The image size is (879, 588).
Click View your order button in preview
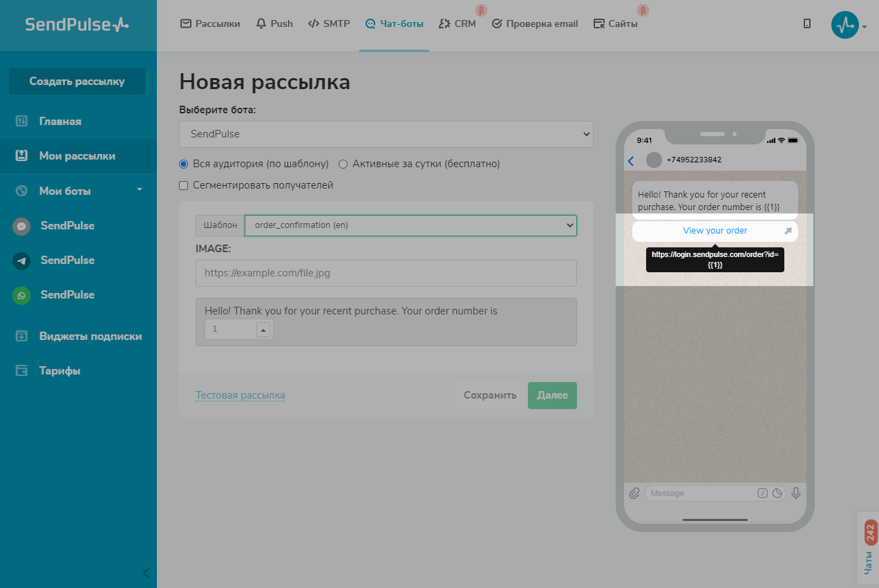[x=715, y=231]
